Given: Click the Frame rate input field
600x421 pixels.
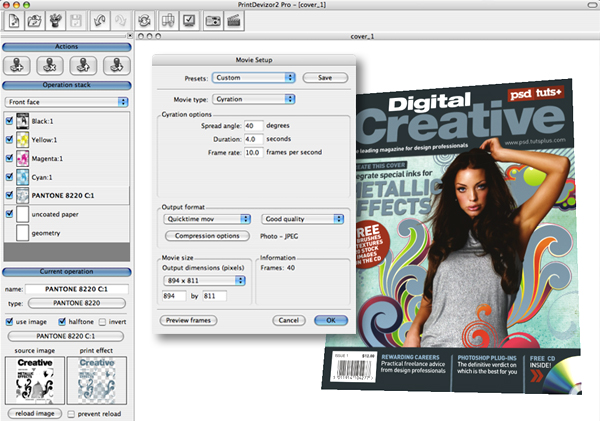Looking at the screenshot, I should click(x=254, y=152).
